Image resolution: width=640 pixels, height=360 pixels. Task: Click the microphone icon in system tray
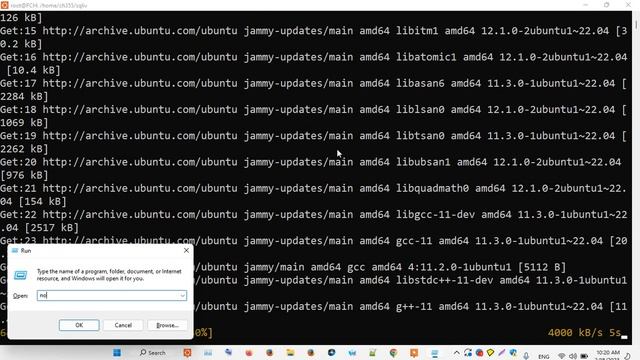[526, 356]
